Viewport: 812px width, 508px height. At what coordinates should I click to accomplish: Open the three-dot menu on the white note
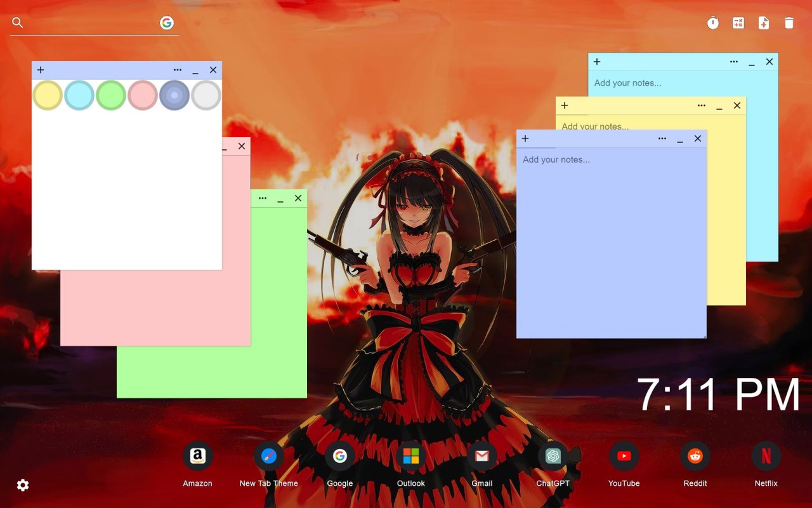point(178,70)
